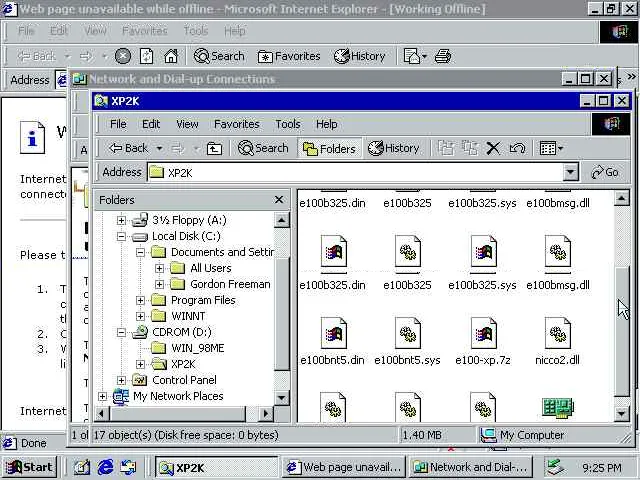Launch Internet Explorer from quick launch
Image resolution: width=640 pixels, height=480 pixels.
click(105, 467)
